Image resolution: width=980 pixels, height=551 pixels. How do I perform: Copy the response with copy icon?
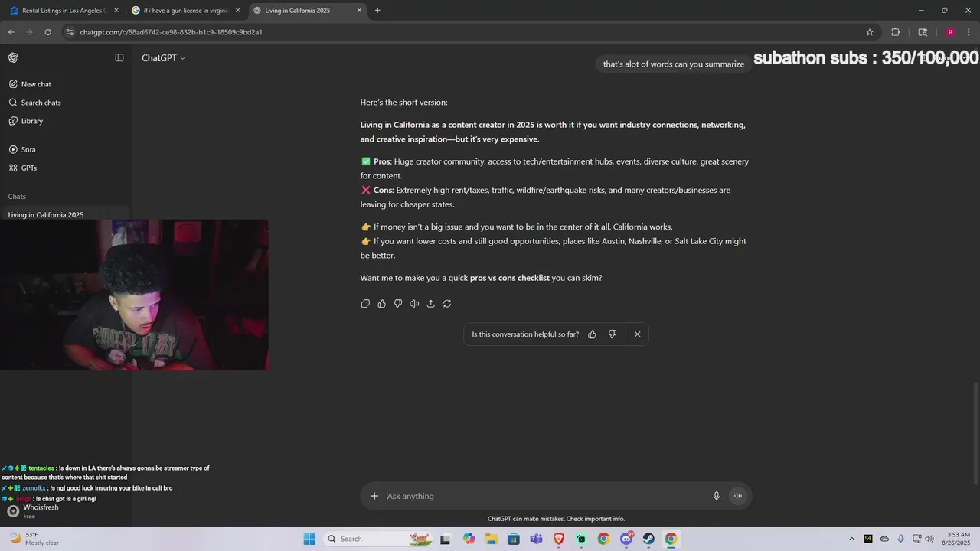click(x=365, y=304)
